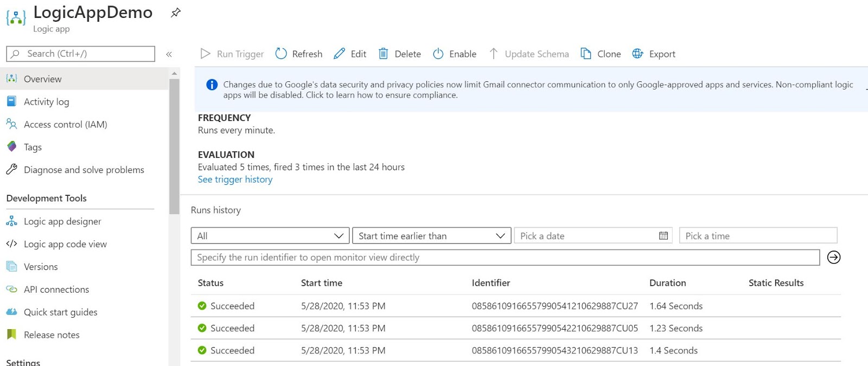Click the Clone button label
868x366 pixels.
(x=609, y=54)
